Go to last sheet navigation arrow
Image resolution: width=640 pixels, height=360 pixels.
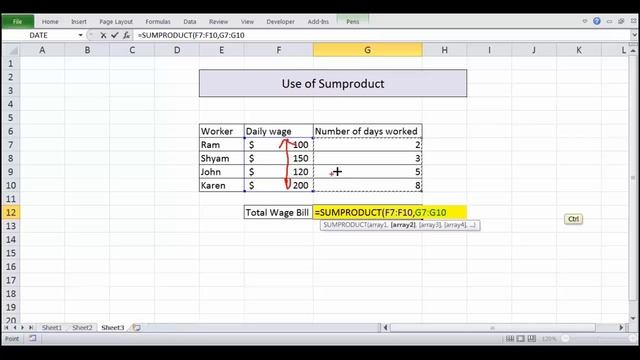[x=31, y=327]
